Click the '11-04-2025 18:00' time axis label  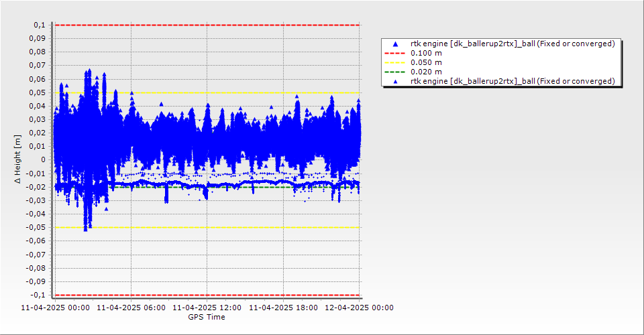(x=283, y=308)
